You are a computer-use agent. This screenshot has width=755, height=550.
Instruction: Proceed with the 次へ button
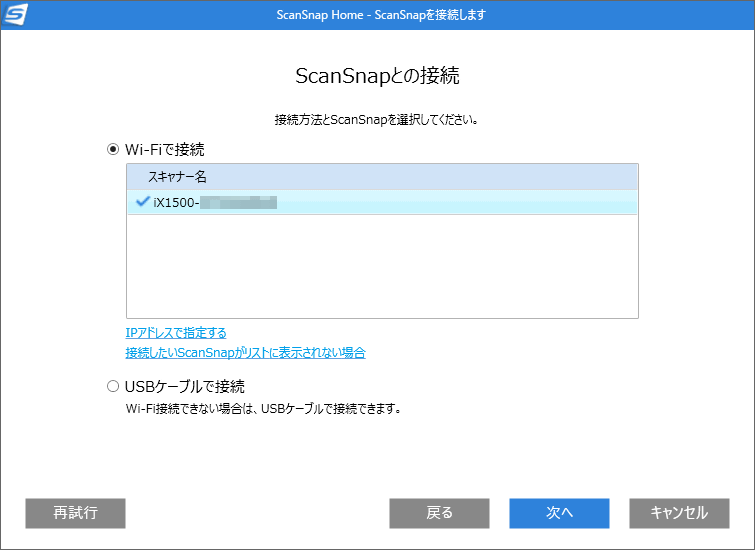(x=560, y=513)
